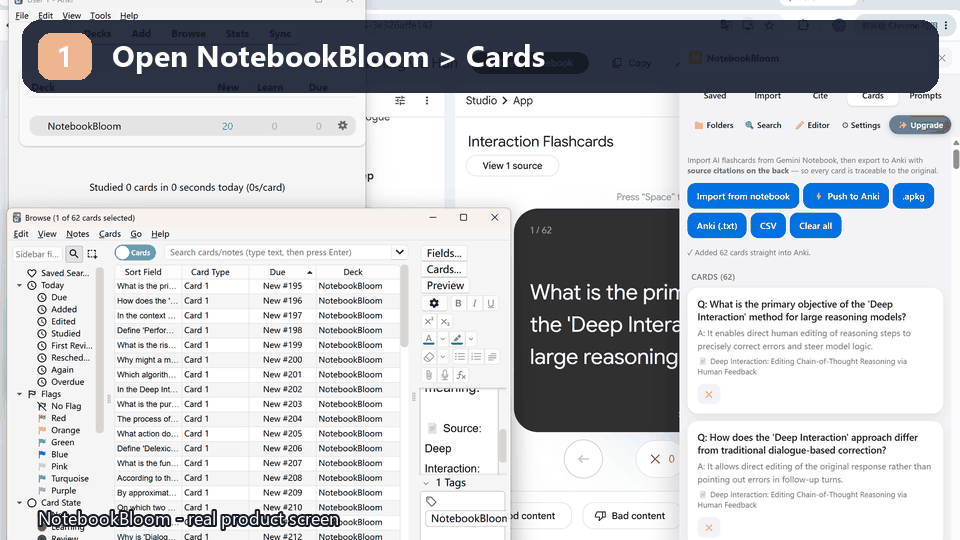This screenshot has width=960, height=540.
Task: Insert an ordered numbered list
Action: click(476, 356)
